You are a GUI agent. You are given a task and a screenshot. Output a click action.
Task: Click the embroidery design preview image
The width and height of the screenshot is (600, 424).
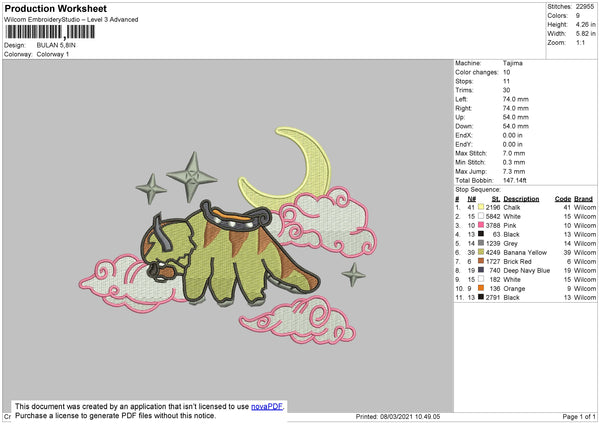[228, 236]
